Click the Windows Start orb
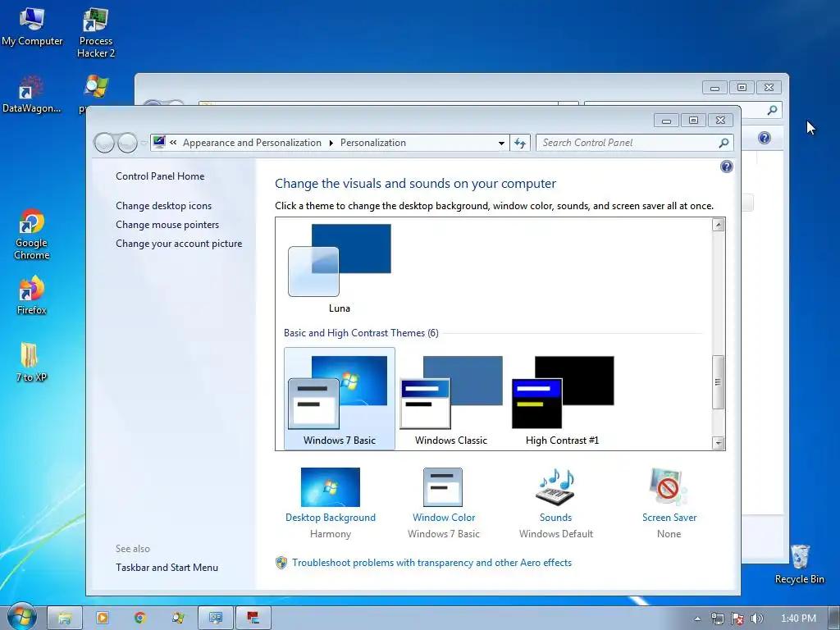The height and width of the screenshot is (630, 840). 22,617
